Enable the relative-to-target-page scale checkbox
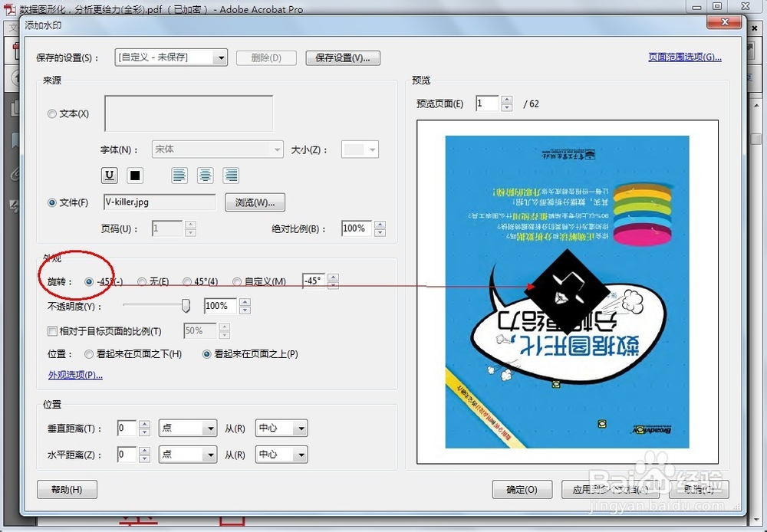 pyautogui.click(x=51, y=330)
